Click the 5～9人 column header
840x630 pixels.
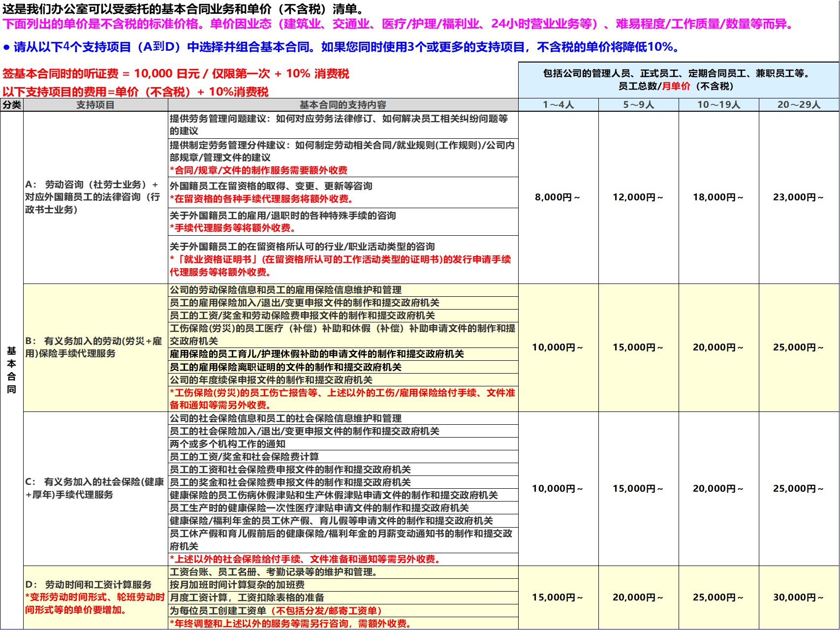[639, 105]
